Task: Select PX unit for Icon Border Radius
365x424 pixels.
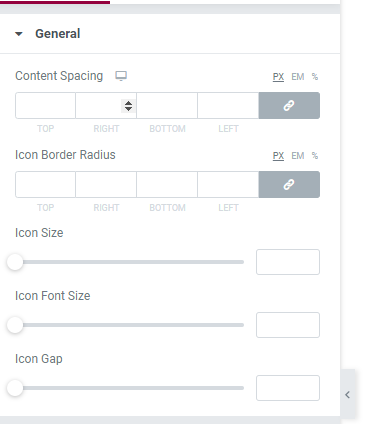Action: [x=278, y=156]
